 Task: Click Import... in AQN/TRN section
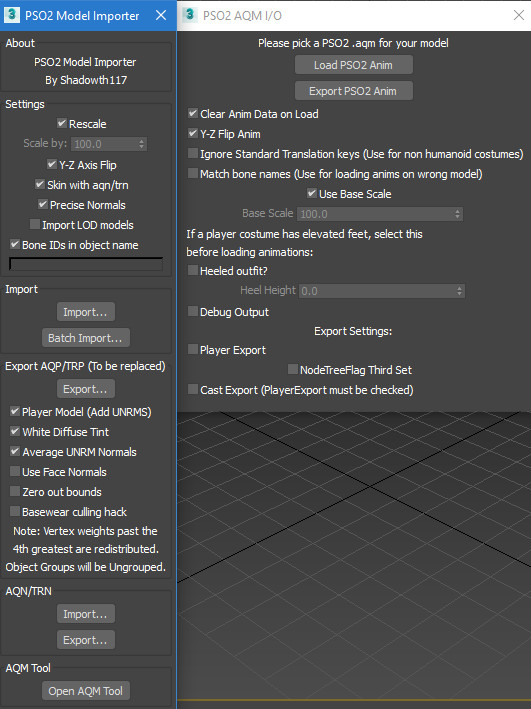(x=86, y=614)
